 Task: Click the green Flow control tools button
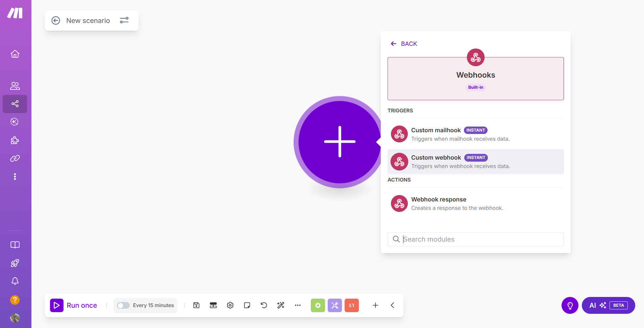(x=318, y=305)
